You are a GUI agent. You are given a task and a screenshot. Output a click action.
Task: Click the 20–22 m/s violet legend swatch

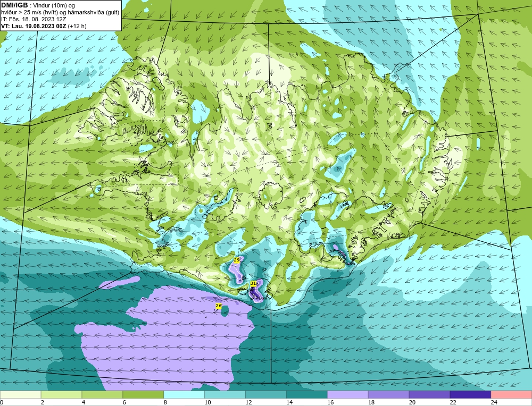(x=429, y=395)
